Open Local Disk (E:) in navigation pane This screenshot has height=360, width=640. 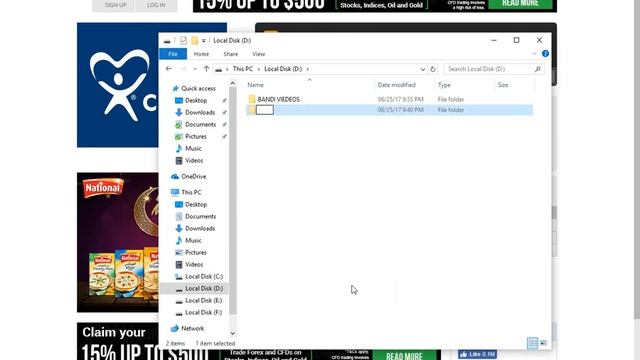[x=203, y=300]
